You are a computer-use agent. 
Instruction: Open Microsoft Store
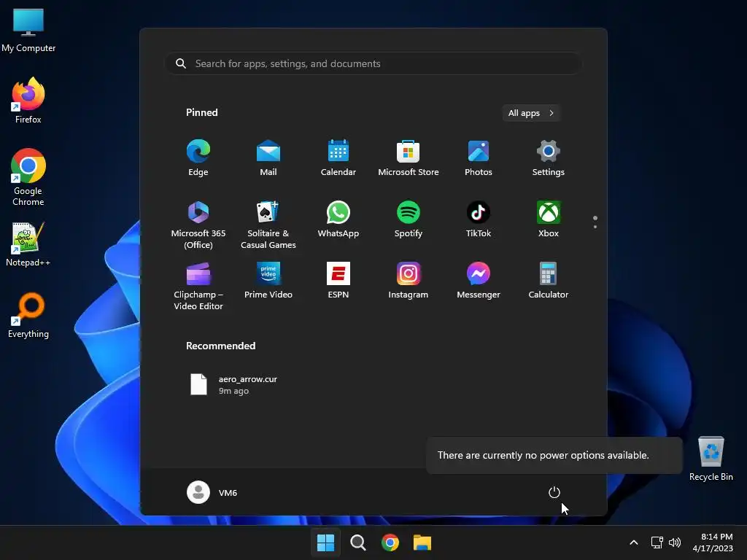coord(409,158)
